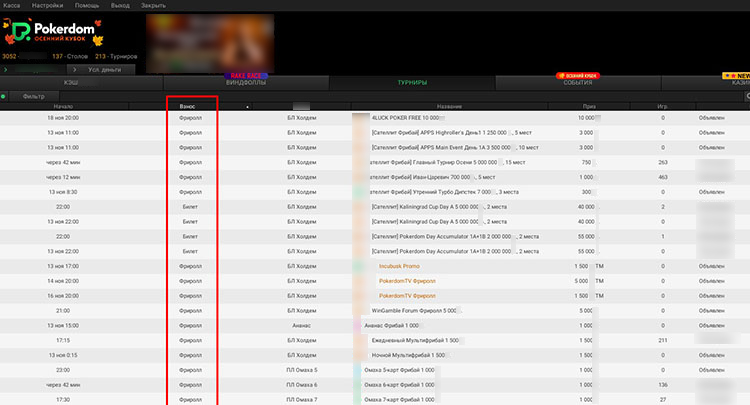The image size is (750, 405).
Task: Click the 213 Турниров counter
Action: point(116,56)
